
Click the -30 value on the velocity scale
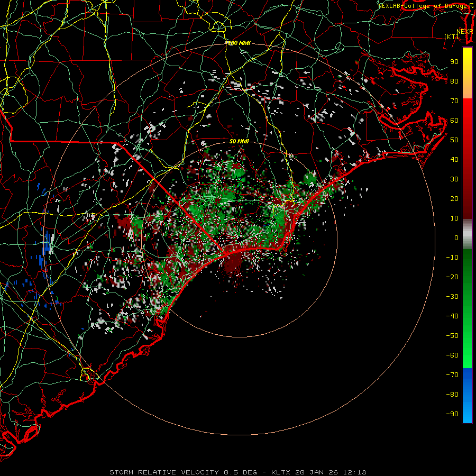tap(452, 297)
